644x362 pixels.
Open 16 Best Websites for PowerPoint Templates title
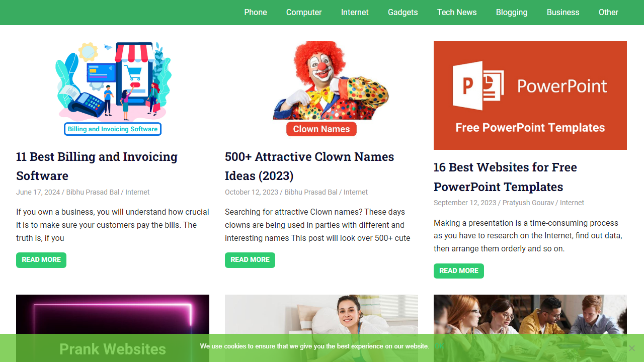505,177
